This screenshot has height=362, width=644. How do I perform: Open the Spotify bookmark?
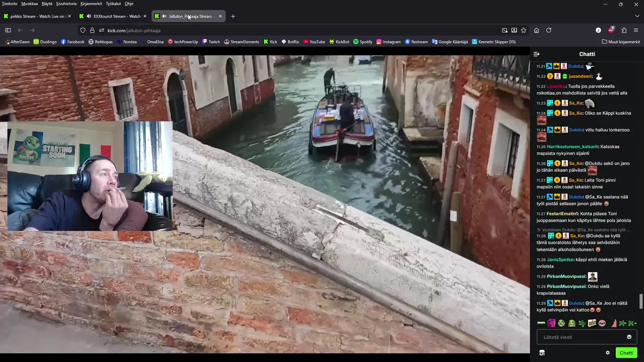363,42
